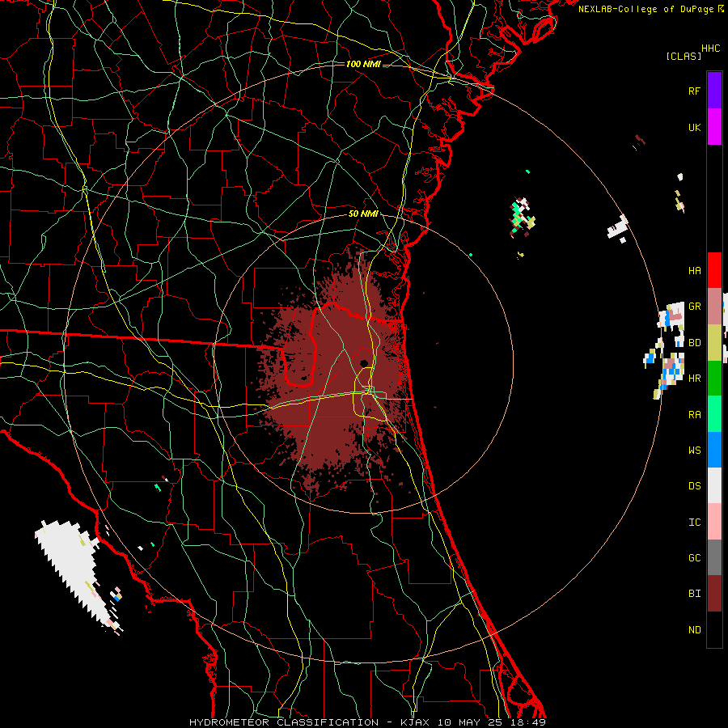Viewport: 728px width, 728px height.
Task: Click the "BD" legend label text
Action: [x=694, y=343]
